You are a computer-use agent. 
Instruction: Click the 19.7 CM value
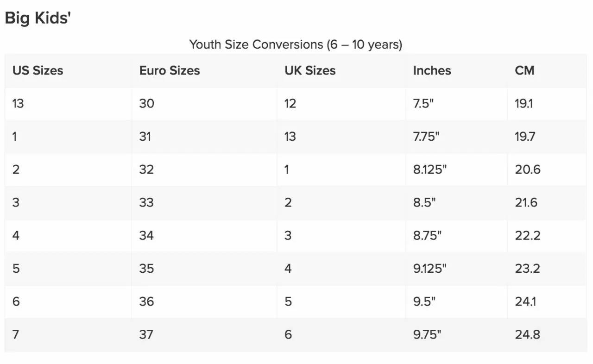525,137
